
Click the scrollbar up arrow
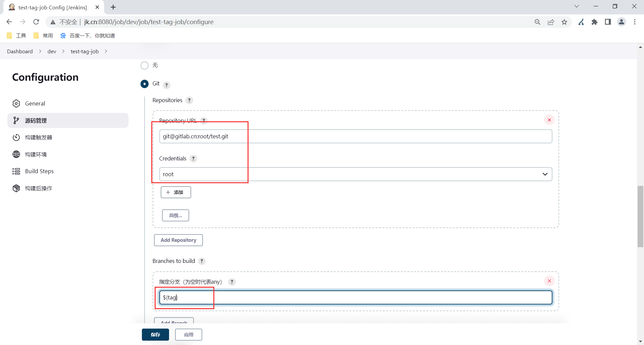coord(641,47)
